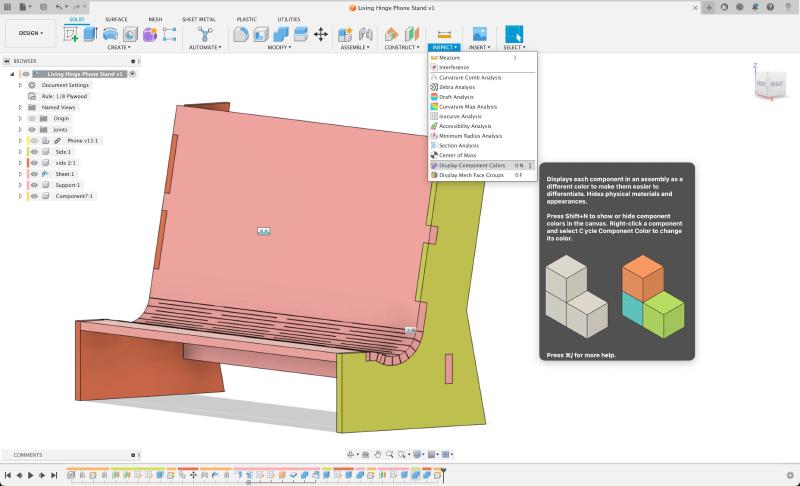800x486 pixels.
Task: Click the Look At icon in navigation bar
Action: [x=365, y=454]
